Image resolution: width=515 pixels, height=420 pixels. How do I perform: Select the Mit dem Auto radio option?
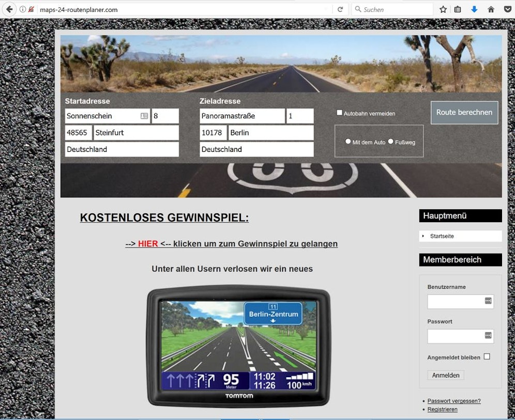tap(348, 141)
